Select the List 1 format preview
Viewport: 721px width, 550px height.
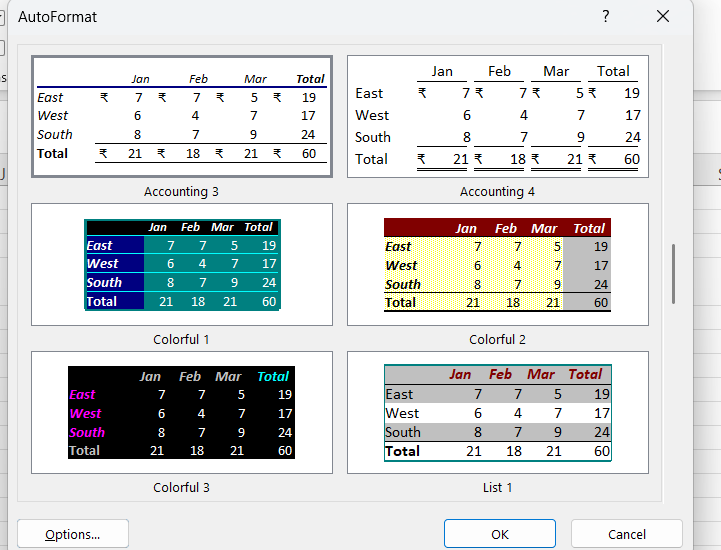[497, 412]
